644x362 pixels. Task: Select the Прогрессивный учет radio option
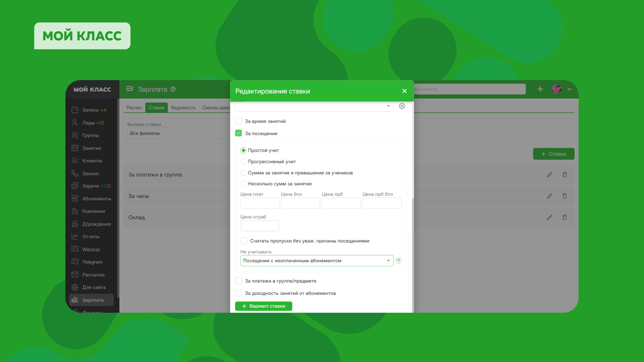(x=244, y=162)
